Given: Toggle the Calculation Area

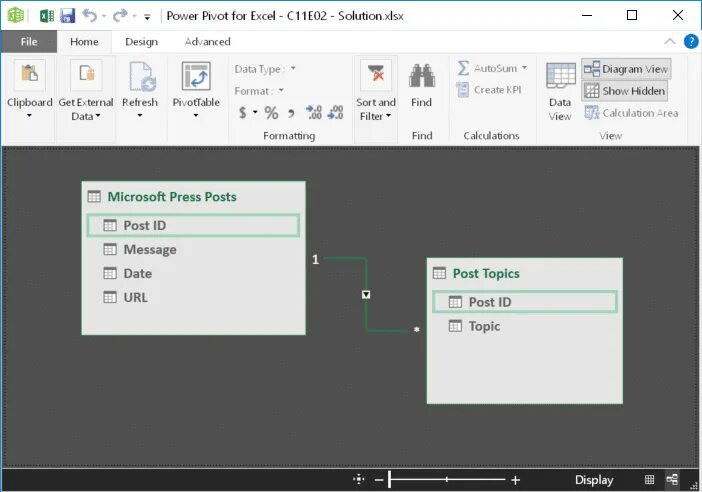Looking at the screenshot, I should click(x=631, y=113).
